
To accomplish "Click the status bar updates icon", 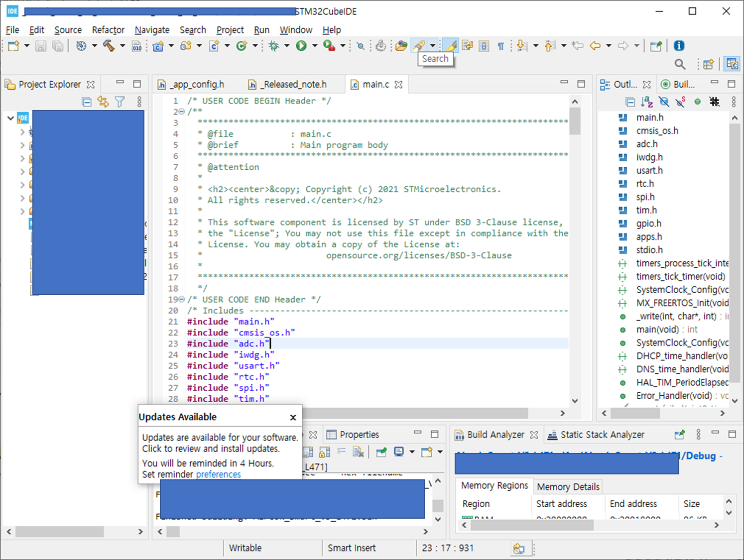I will pyautogui.click(x=518, y=548).
